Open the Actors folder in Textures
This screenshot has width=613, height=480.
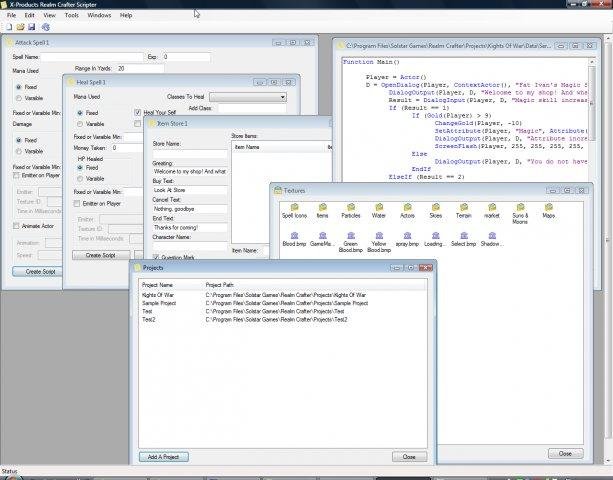click(x=407, y=211)
